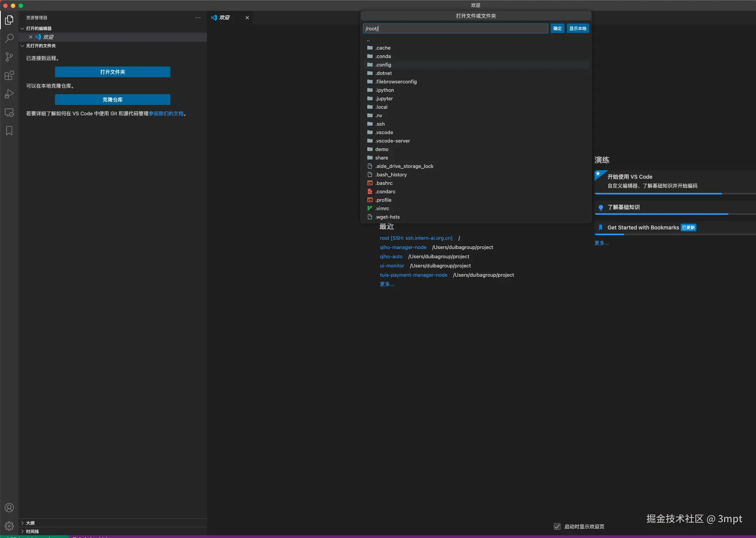Image resolution: width=756 pixels, height=538 pixels.
Task: Open the Remote Explorer icon
Action: point(9,113)
